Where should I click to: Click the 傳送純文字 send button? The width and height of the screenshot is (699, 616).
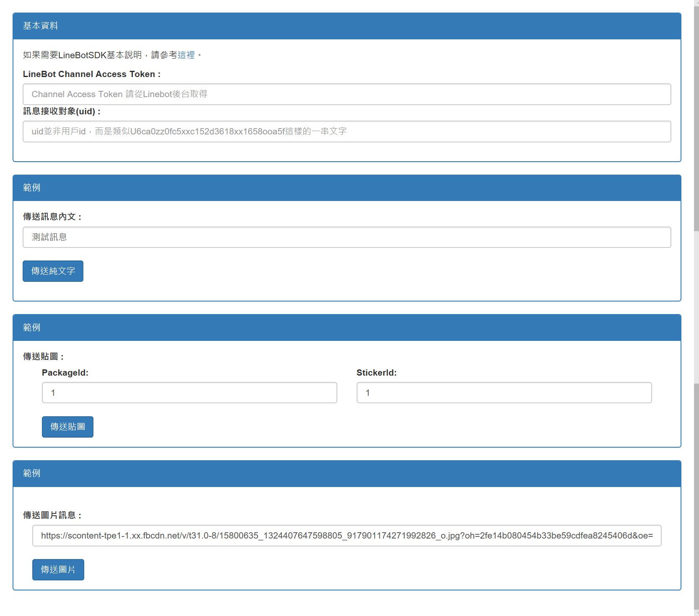coord(53,271)
